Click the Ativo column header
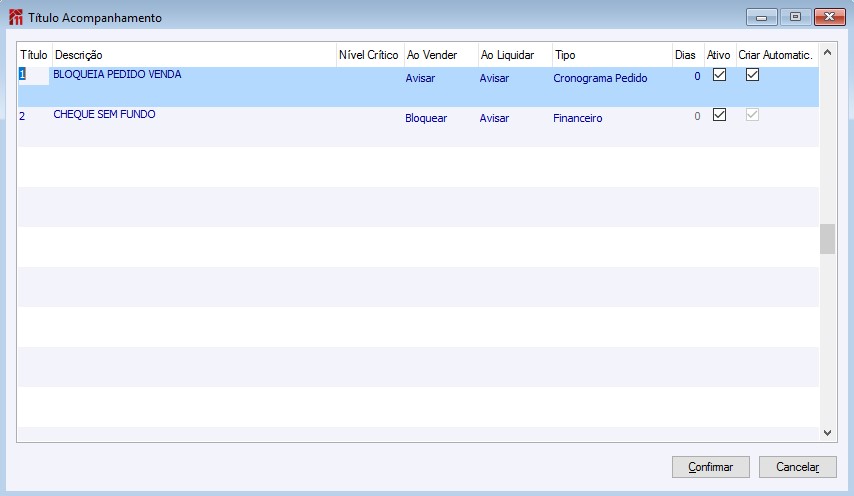854x496 pixels. (x=720, y=55)
